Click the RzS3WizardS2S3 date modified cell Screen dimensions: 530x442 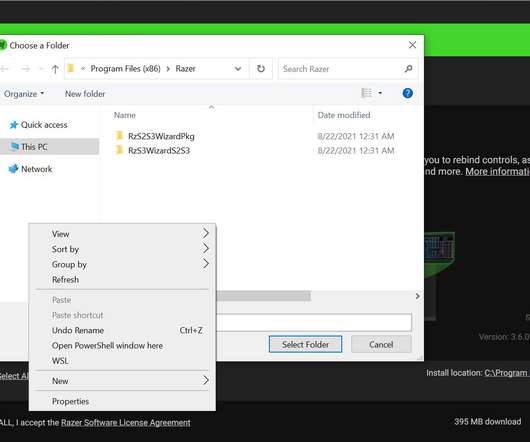point(356,150)
